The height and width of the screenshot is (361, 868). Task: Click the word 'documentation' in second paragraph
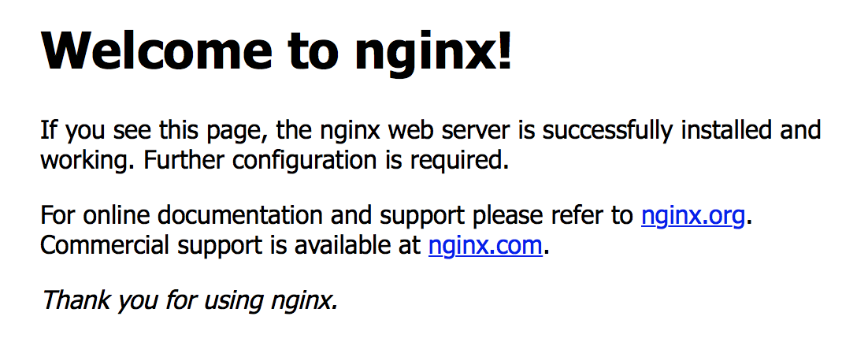(239, 215)
